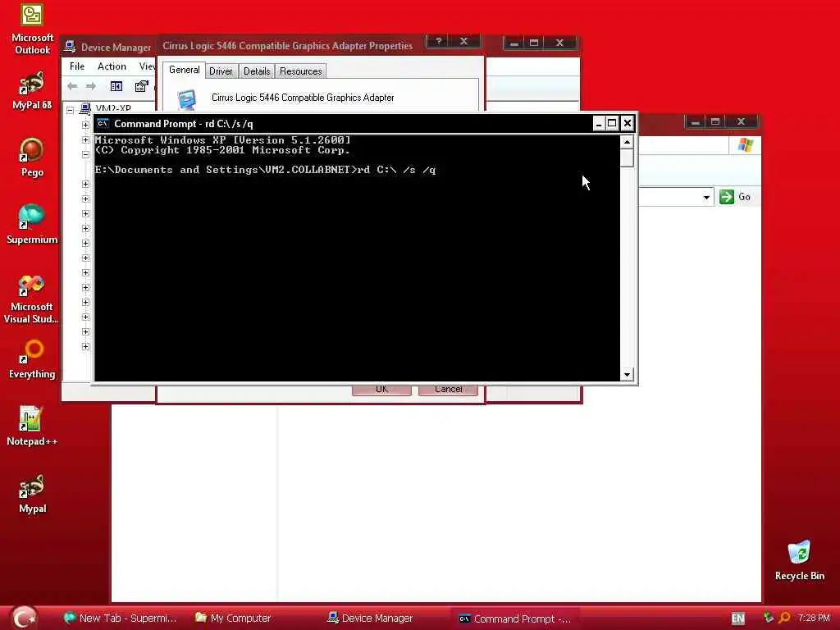This screenshot has width=840, height=630.
Task: Click the orange magnifier tray icon
Action: pyautogui.click(x=784, y=618)
